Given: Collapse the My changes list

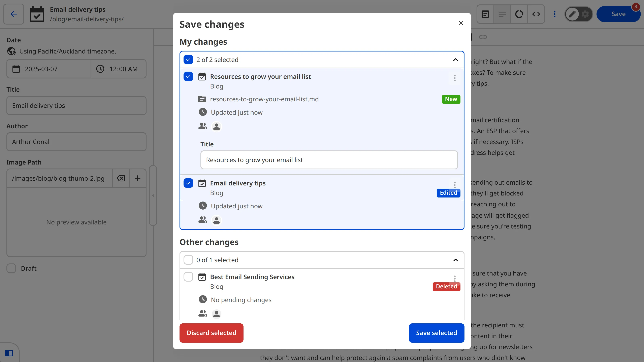Looking at the screenshot, I should click(455, 60).
